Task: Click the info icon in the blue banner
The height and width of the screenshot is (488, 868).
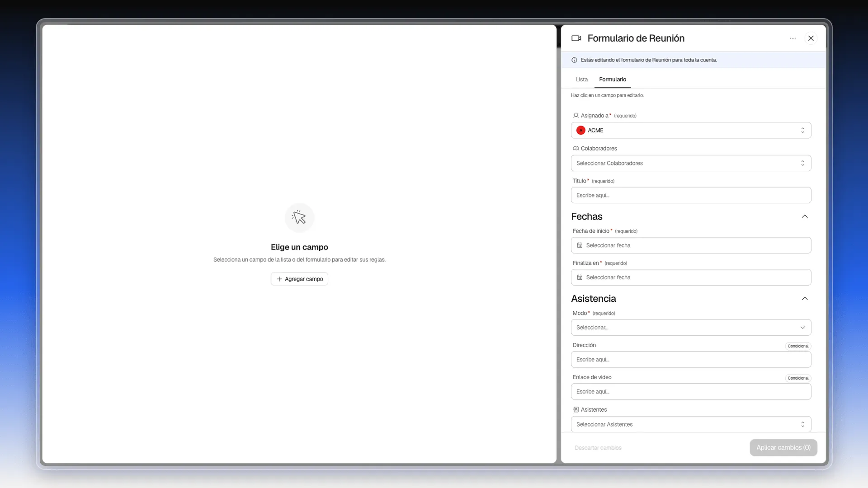Action: (574, 60)
